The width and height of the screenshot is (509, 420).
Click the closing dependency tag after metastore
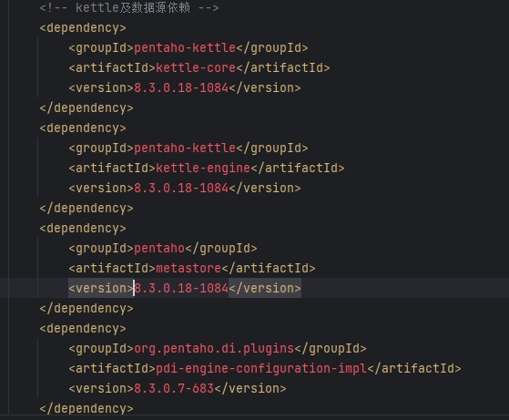click(87, 308)
